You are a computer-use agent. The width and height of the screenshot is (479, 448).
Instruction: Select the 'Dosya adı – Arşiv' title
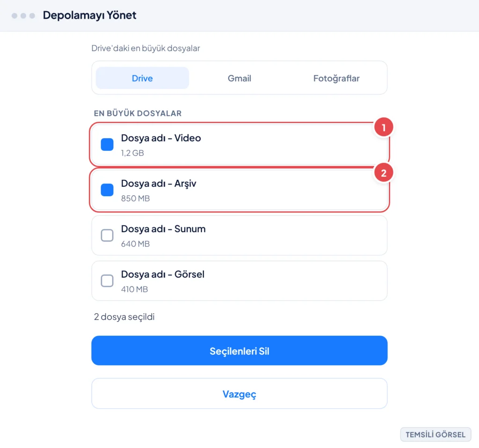point(159,184)
